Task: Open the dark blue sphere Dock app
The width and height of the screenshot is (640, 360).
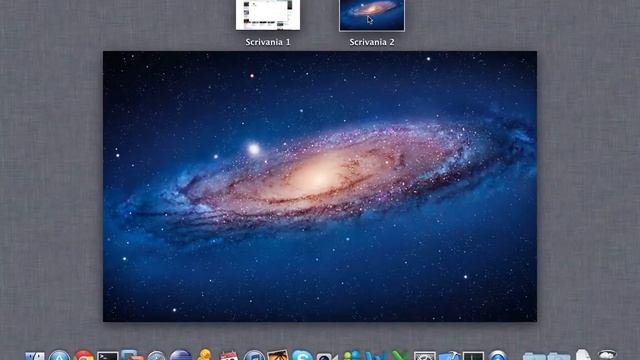Action: pyautogui.click(x=180, y=355)
